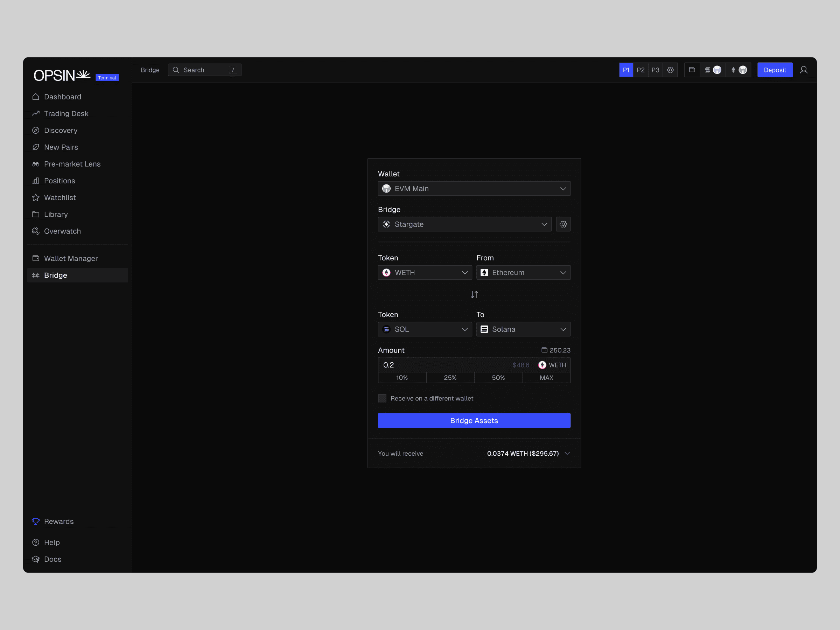Image resolution: width=840 pixels, height=630 pixels.
Task: Open the Stargate bridge dropdown
Action: pyautogui.click(x=464, y=224)
